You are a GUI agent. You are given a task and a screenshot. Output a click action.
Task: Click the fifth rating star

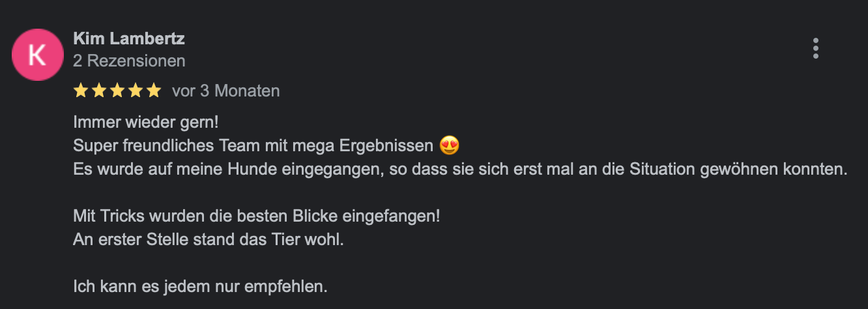pyautogui.click(x=154, y=91)
